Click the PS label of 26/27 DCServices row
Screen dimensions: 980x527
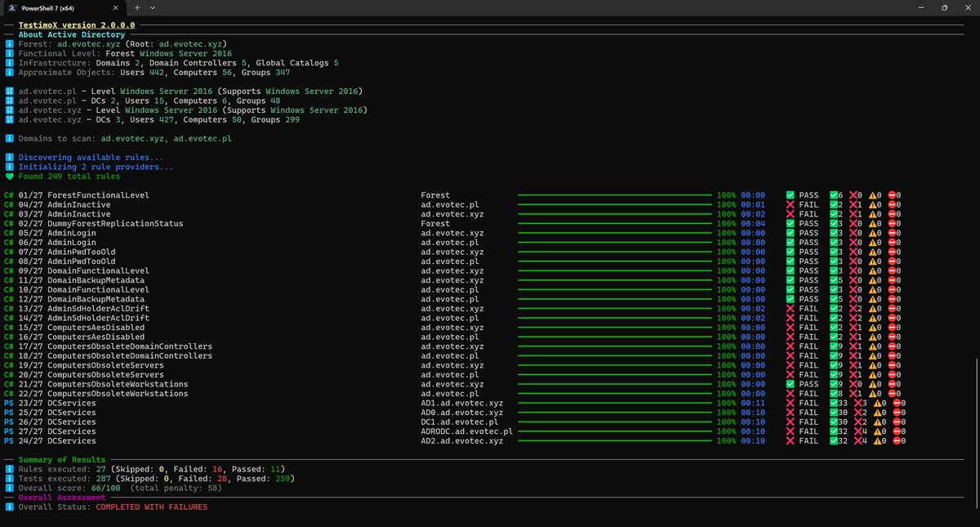point(9,422)
